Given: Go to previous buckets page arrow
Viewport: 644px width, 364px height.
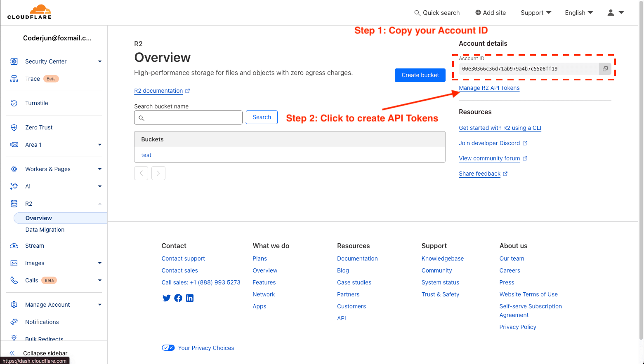Looking at the screenshot, I should tap(141, 173).
